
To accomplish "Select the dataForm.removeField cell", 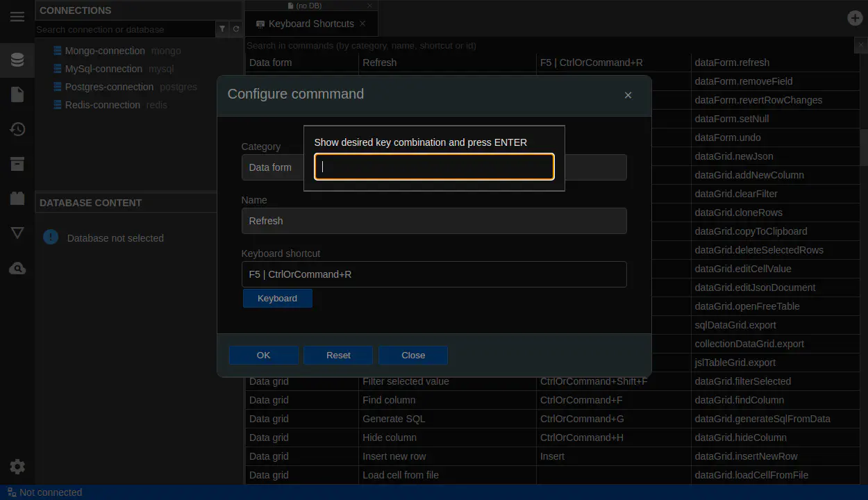I will (775, 81).
